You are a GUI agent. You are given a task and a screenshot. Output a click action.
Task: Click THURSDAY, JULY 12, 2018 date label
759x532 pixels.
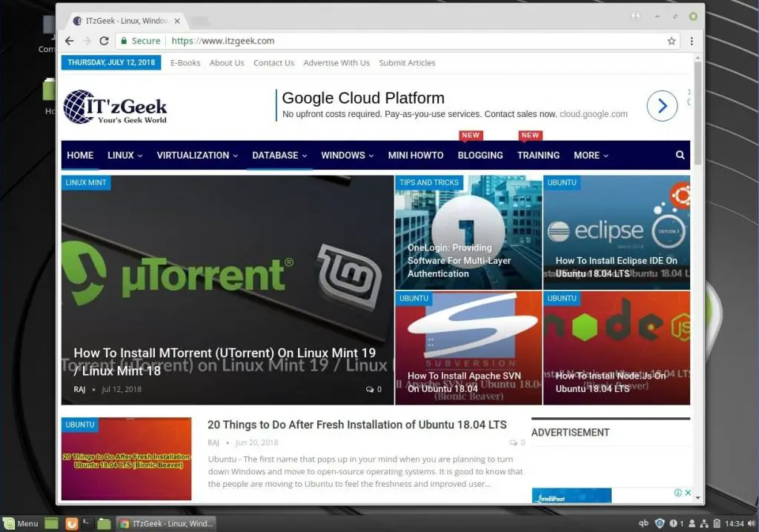click(111, 62)
